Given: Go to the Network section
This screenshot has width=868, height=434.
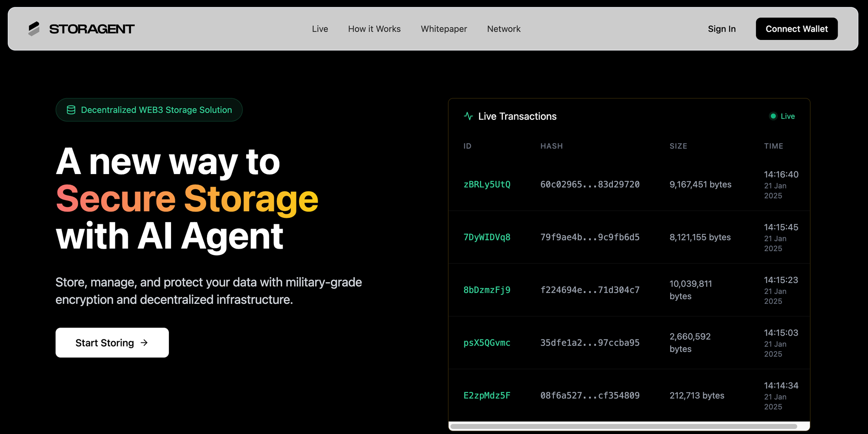Looking at the screenshot, I should (x=503, y=29).
